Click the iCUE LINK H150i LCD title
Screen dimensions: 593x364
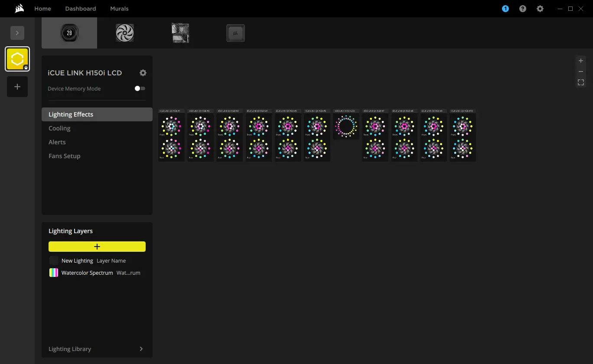[85, 73]
